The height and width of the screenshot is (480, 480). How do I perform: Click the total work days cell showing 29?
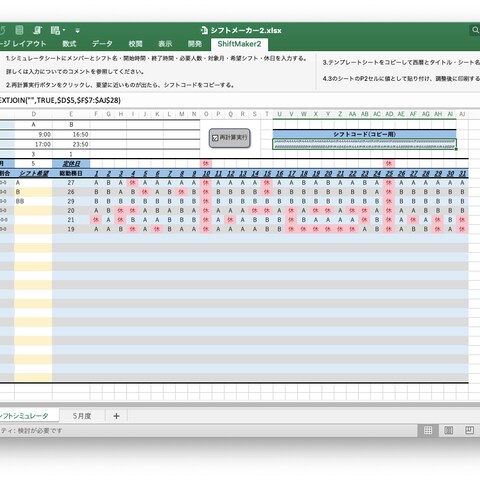tap(71, 201)
